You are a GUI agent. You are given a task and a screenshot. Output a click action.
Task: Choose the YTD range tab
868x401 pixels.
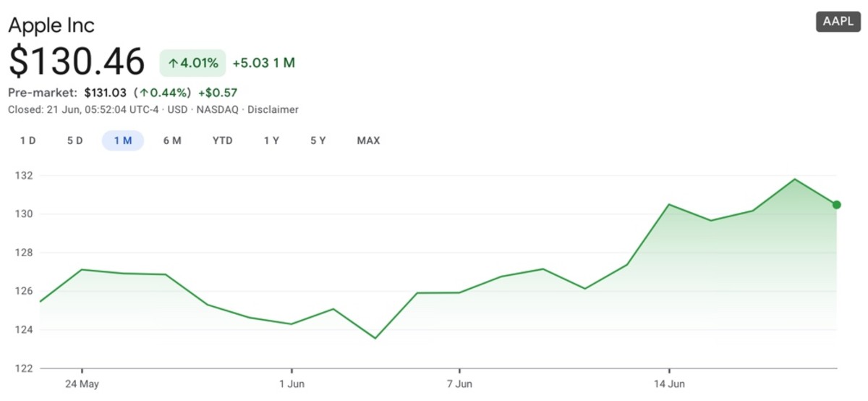click(x=223, y=140)
